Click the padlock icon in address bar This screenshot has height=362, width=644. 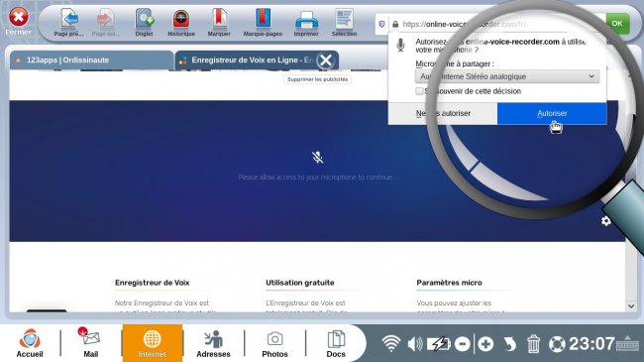point(395,24)
